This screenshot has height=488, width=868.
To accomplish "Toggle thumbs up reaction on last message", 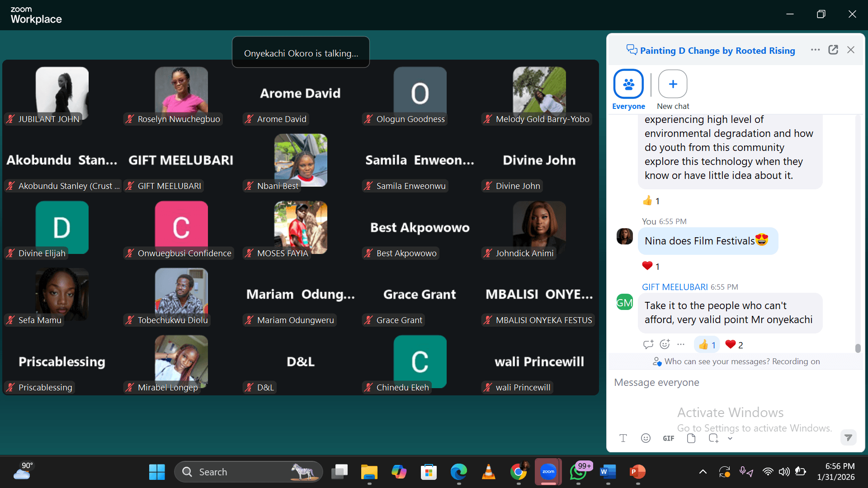I will (x=707, y=345).
